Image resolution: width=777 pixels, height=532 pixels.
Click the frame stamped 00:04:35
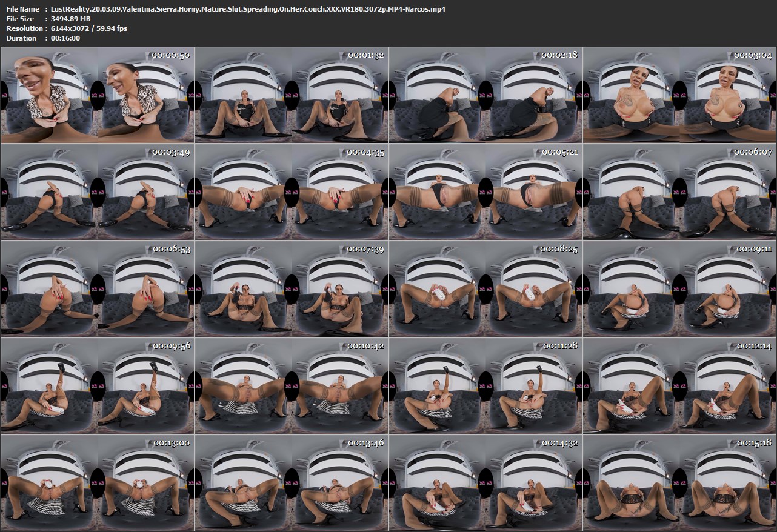pos(292,191)
